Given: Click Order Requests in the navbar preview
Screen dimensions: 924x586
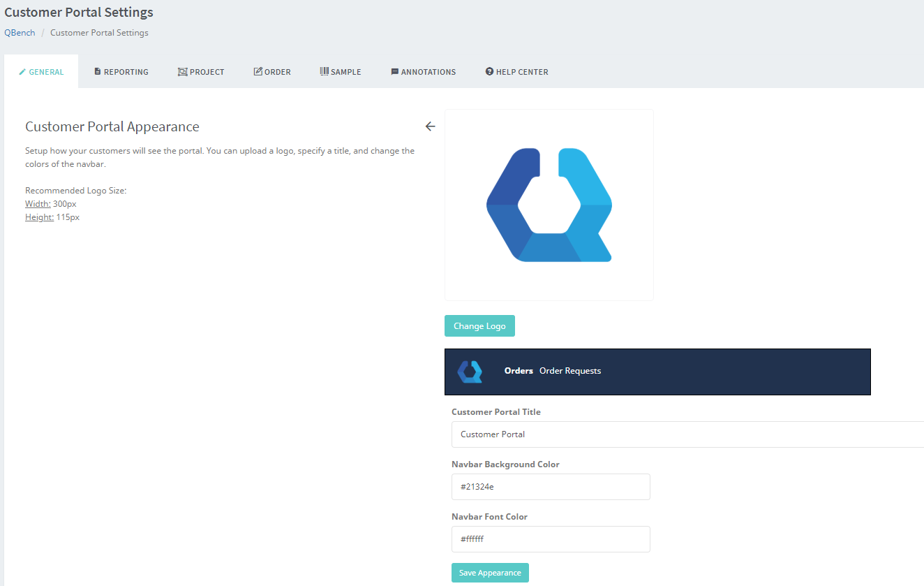Looking at the screenshot, I should pyautogui.click(x=569, y=371).
